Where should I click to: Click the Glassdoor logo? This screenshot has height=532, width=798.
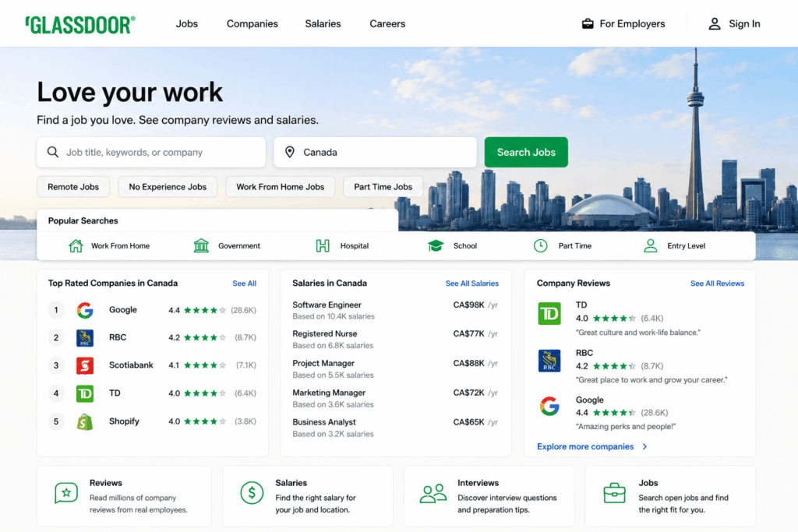(x=80, y=24)
